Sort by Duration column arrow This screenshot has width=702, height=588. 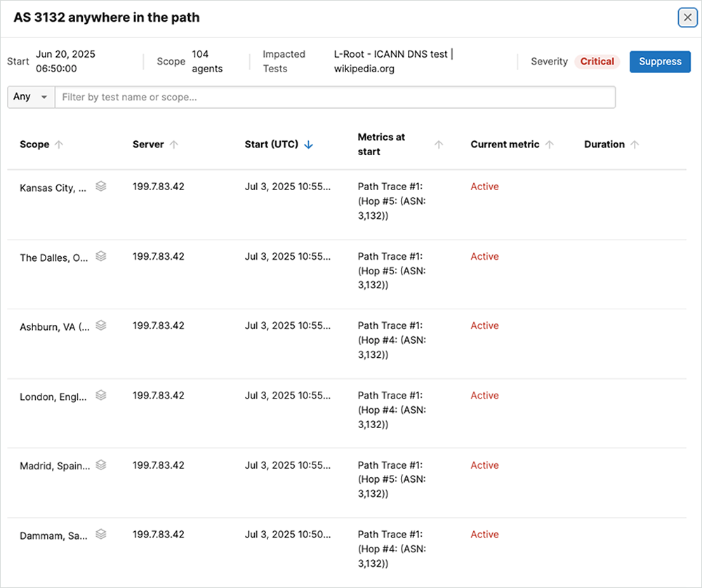pos(635,145)
